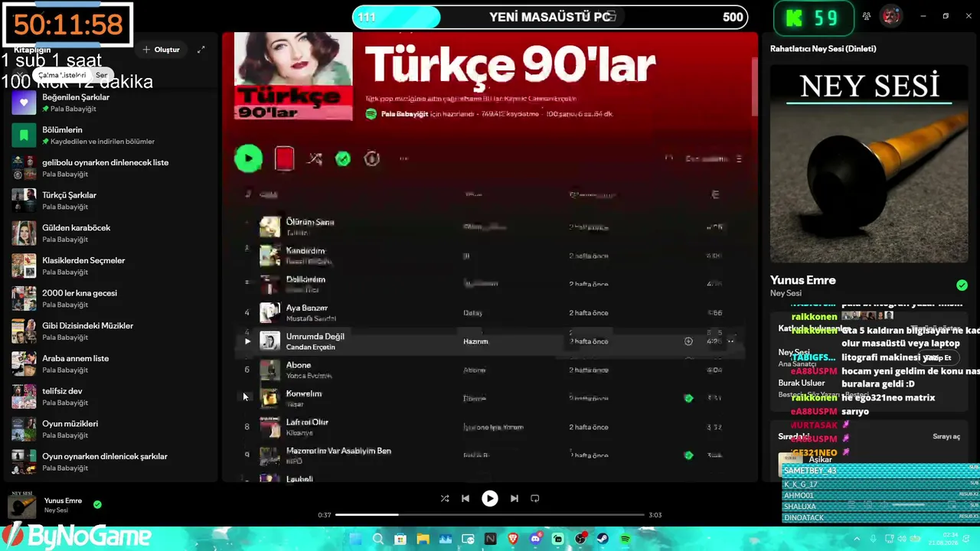Toggle the green saved-playlist checkmark
Image resolution: width=980 pixels, height=551 pixels.
(343, 158)
